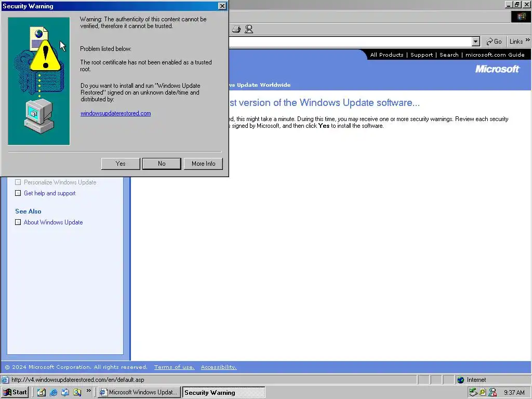
Task: Minimize the Internet Explorer window
Action: click(x=509, y=4)
